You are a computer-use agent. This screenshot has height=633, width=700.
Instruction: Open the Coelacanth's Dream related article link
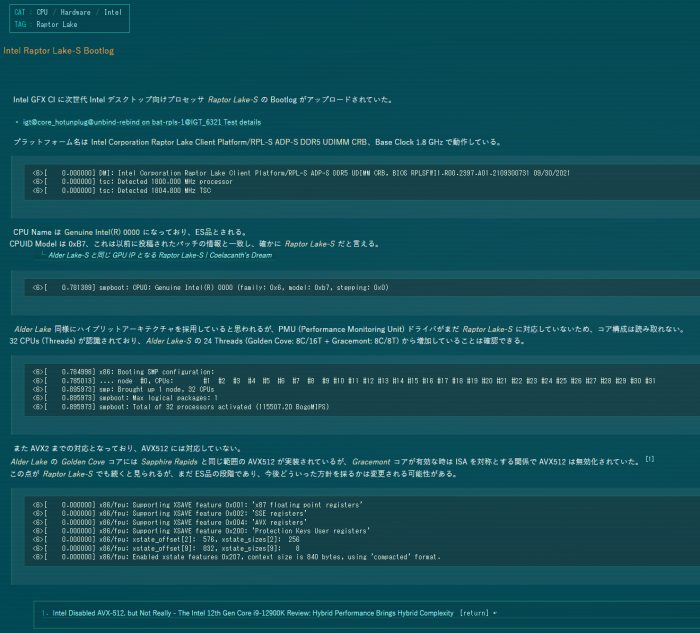(160, 254)
